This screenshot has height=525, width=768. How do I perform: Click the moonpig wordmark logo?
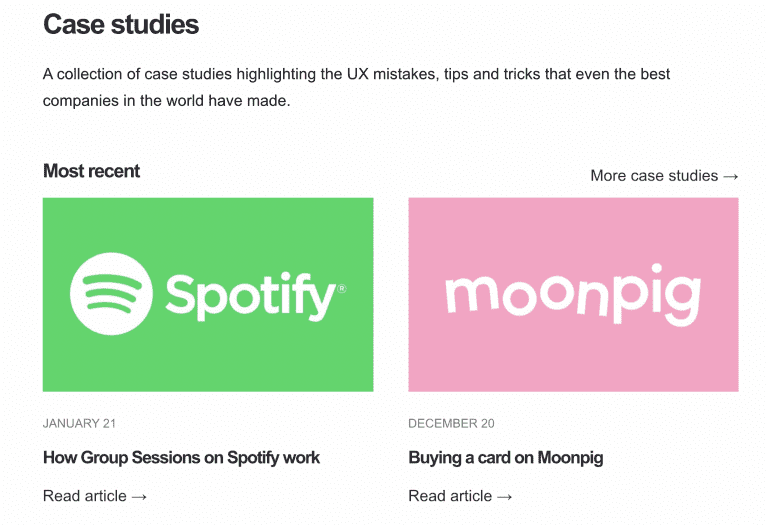click(573, 295)
